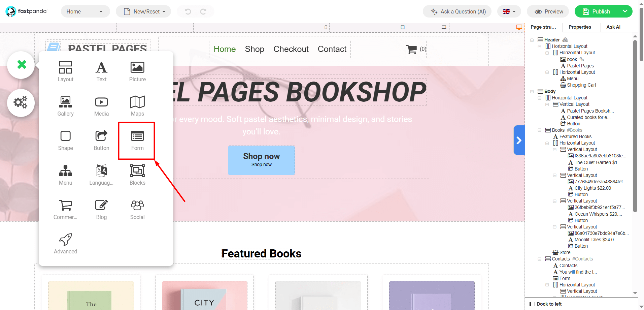Open the language selector dropdown
The height and width of the screenshot is (310, 644).
(x=509, y=11)
